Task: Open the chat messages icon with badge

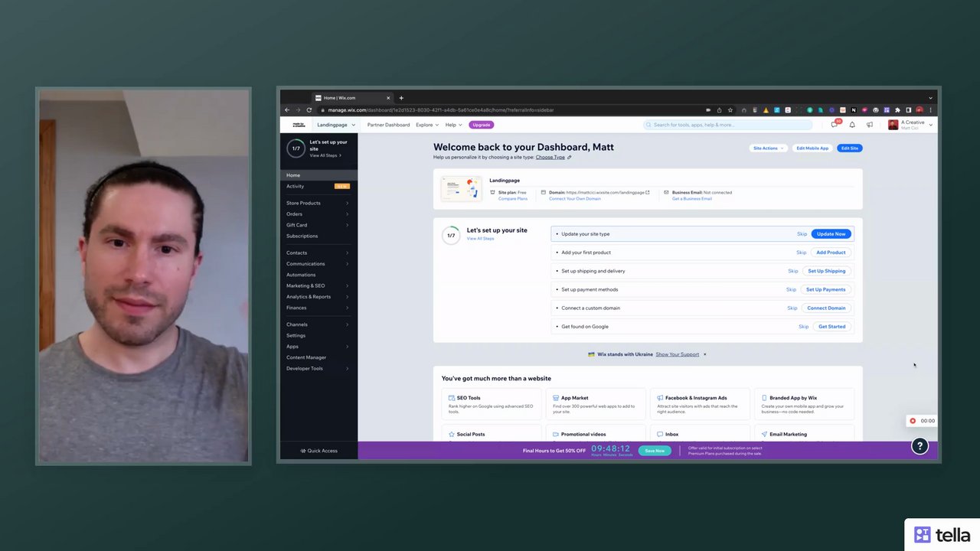Action: (x=835, y=125)
